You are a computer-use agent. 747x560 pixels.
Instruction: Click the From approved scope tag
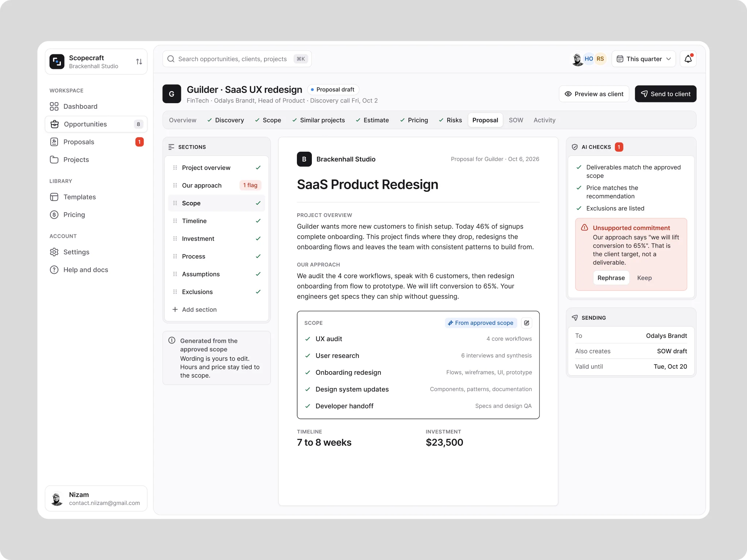[x=481, y=323]
